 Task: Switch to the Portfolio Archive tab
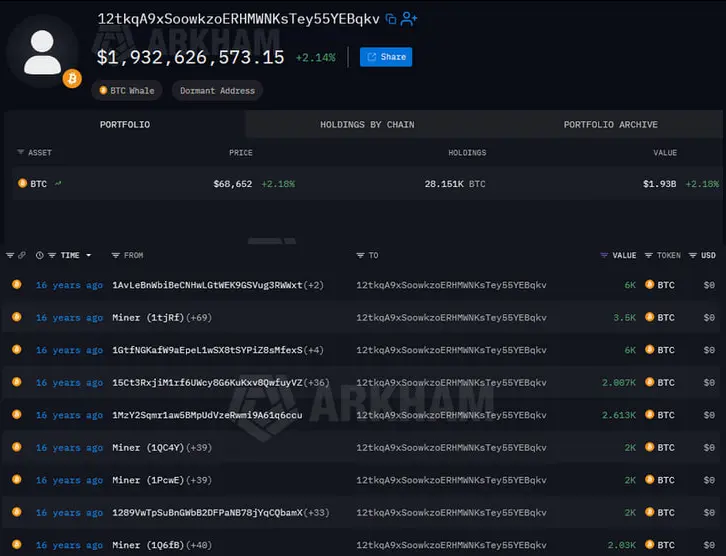(610, 125)
